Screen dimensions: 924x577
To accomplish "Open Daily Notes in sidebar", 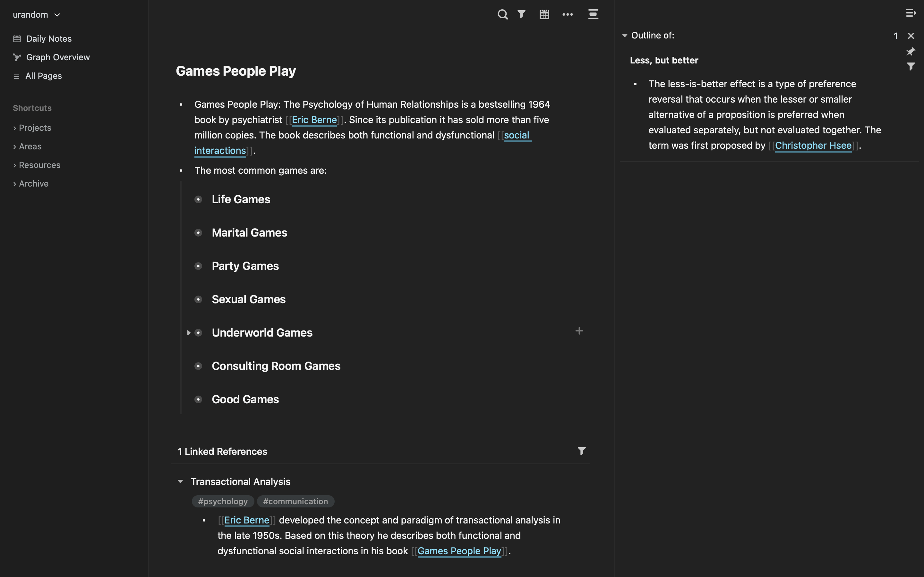I will tap(48, 38).
